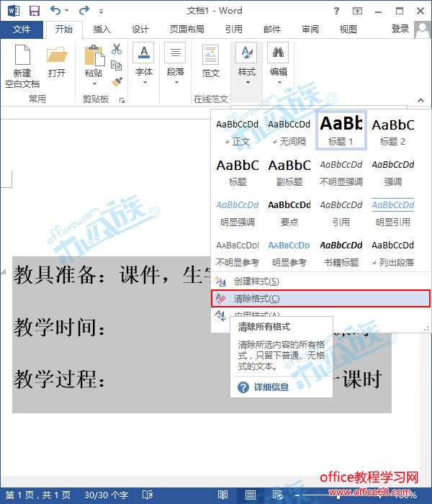Apply the 副标题 Subtitle style
The height and width of the screenshot is (504, 432).
[x=289, y=172]
